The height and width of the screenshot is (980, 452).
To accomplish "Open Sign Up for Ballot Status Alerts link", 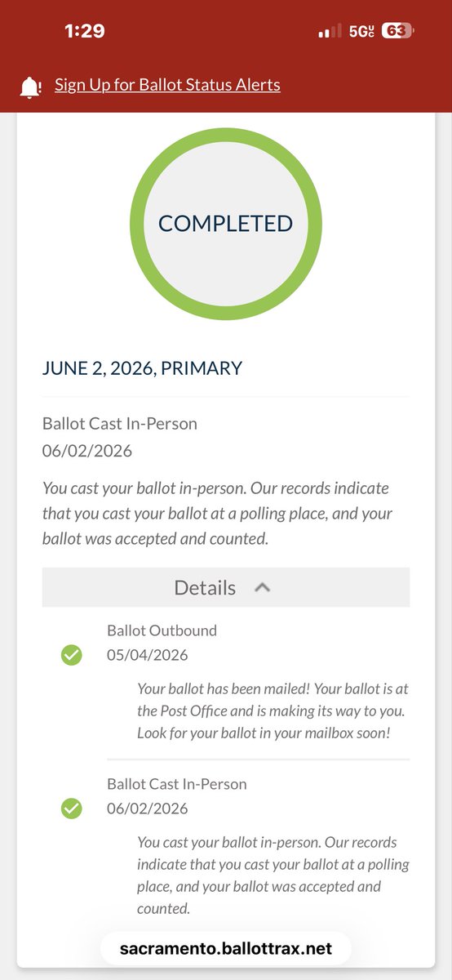I will pos(167,84).
